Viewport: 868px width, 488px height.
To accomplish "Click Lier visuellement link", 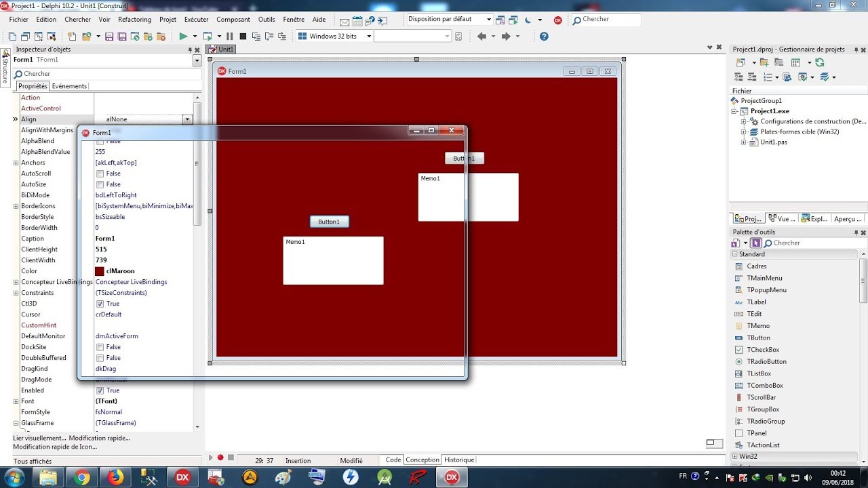I will (39, 438).
